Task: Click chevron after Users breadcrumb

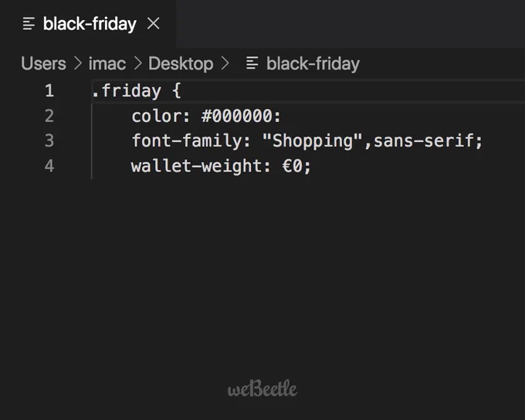Action: [x=78, y=63]
